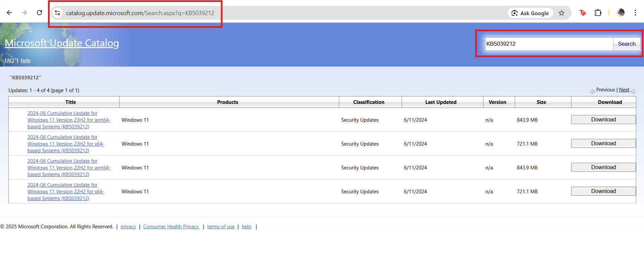Download the 22H2 x64 cumulative update
644x268 pixels.
[603, 191]
